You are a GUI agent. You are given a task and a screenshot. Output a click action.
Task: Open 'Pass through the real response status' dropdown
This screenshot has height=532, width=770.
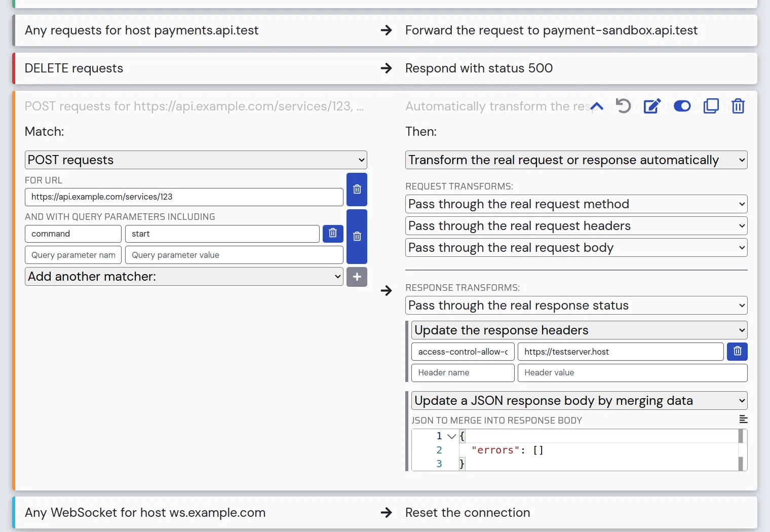pos(576,306)
